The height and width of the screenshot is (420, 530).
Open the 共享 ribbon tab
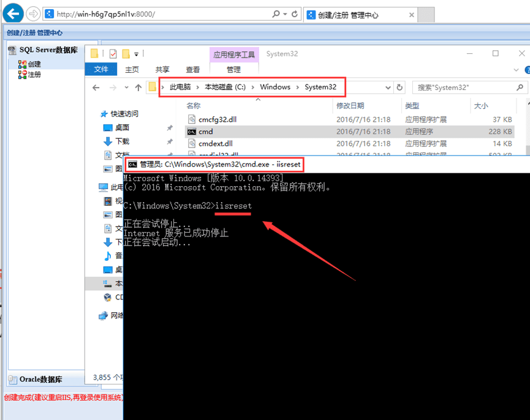pos(162,70)
